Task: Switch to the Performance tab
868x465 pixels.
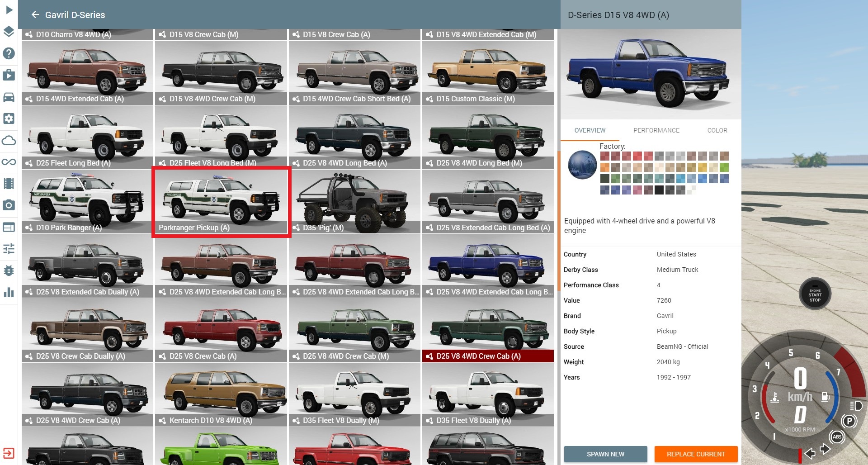Action: click(656, 130)
